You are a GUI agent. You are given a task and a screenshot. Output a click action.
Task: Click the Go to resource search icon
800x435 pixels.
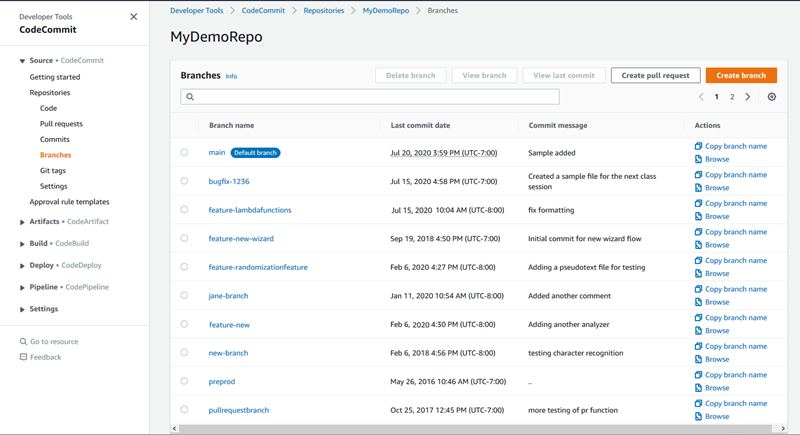click(24, 342)
